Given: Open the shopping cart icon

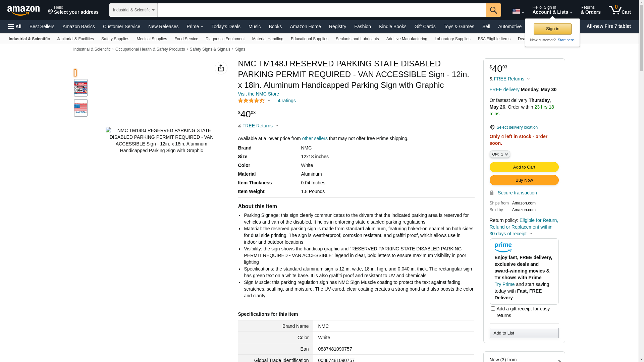Looking at the screenshot, I should pos(620,10).
